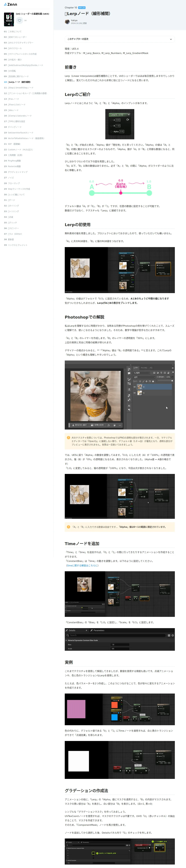Enlarge the pink square color Lerp screenshot
This screenshot has width=186, height=868.
[x=120, y=709]
